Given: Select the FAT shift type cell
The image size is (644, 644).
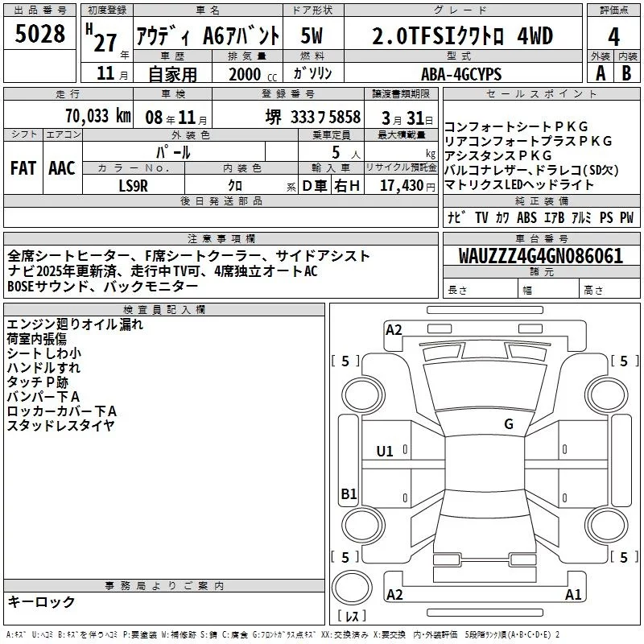Looking at the screenshot, I should tap(23, 167).
